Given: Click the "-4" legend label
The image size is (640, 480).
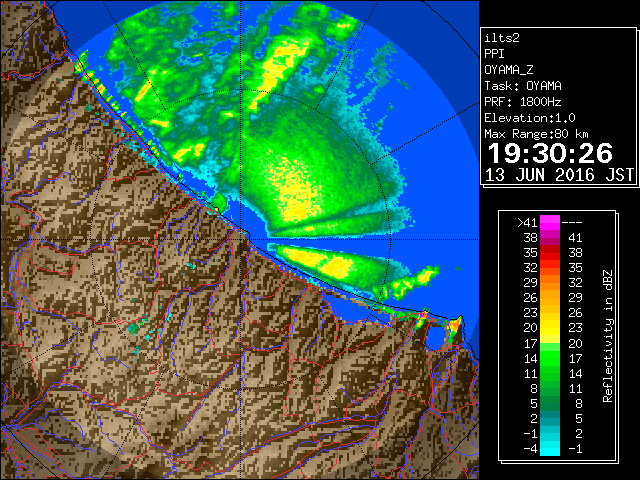Looking at the screenshot, I should 530,448.
